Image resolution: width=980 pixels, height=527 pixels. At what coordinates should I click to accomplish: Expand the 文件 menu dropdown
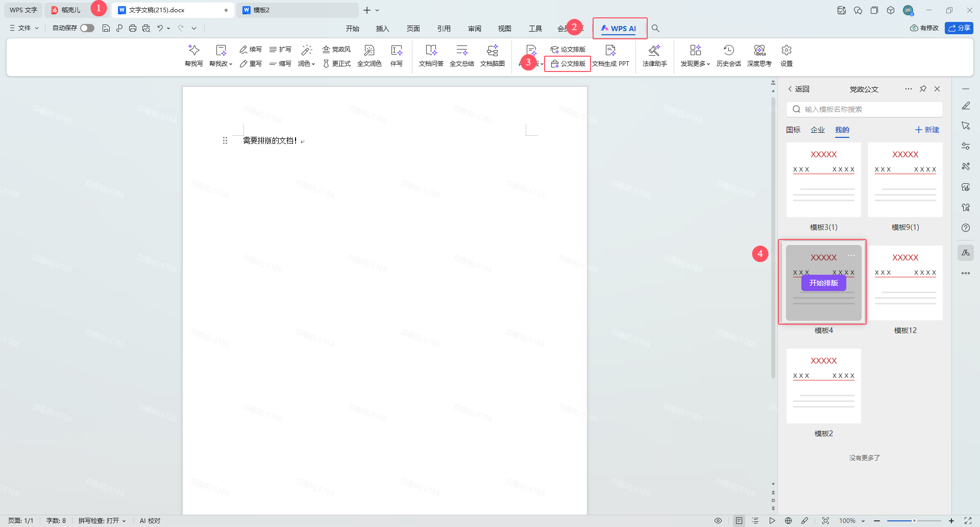24,28
